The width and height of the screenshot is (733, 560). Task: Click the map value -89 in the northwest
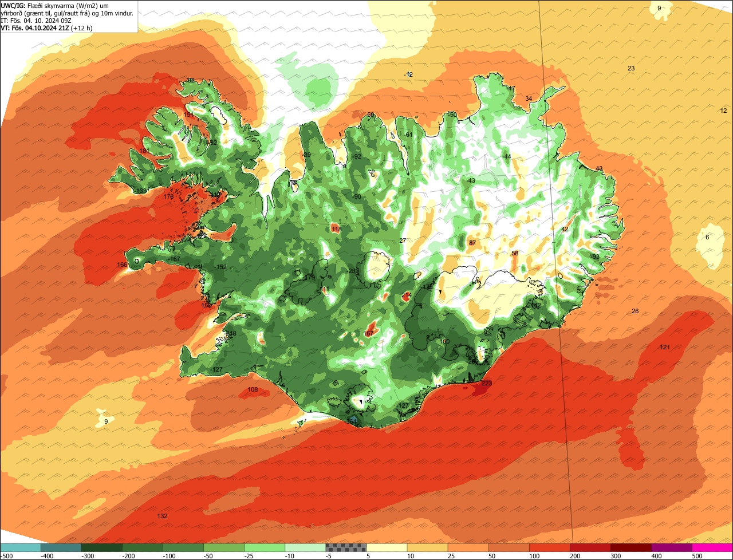(x=307, y=155)
